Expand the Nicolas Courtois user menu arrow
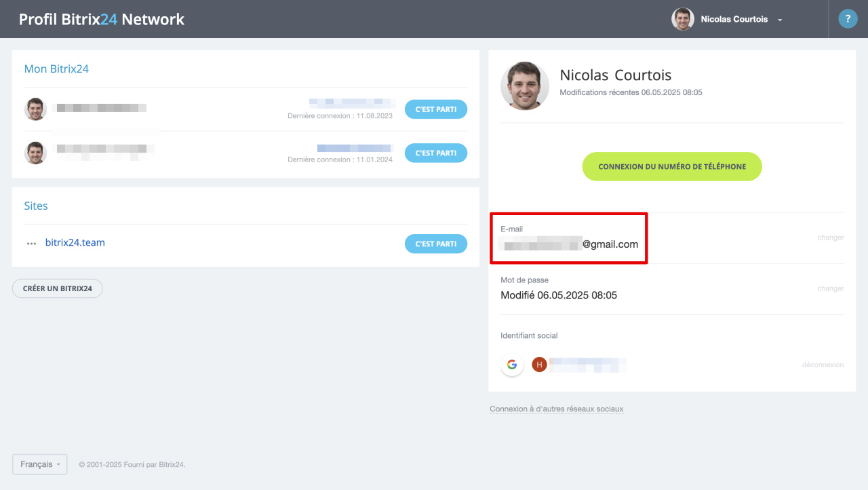 point(780,20)
